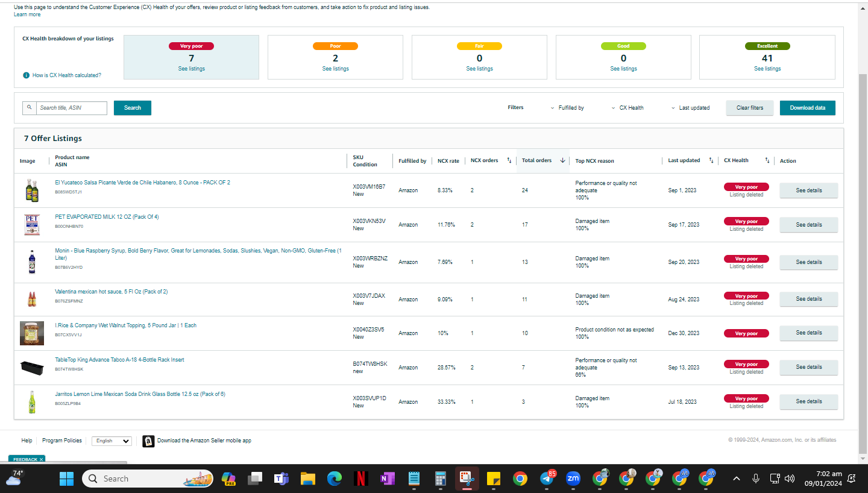This screenshot has width=868, height=493.
Task: See details for Valentina mexican hot sauce
Action: (809, 299)
